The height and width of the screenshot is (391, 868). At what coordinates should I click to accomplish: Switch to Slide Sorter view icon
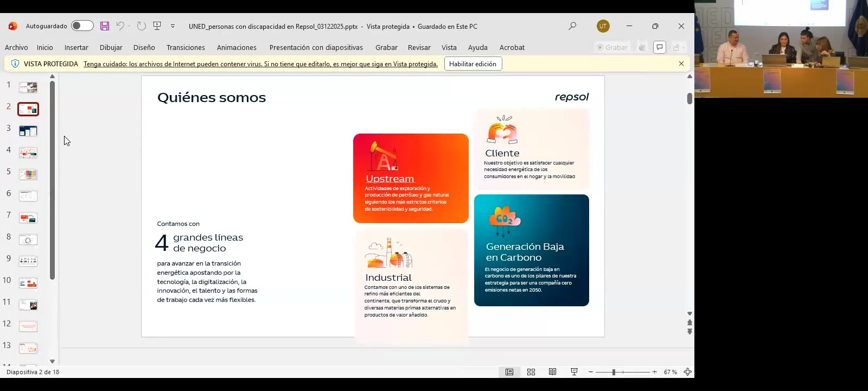tap(531, 372)
